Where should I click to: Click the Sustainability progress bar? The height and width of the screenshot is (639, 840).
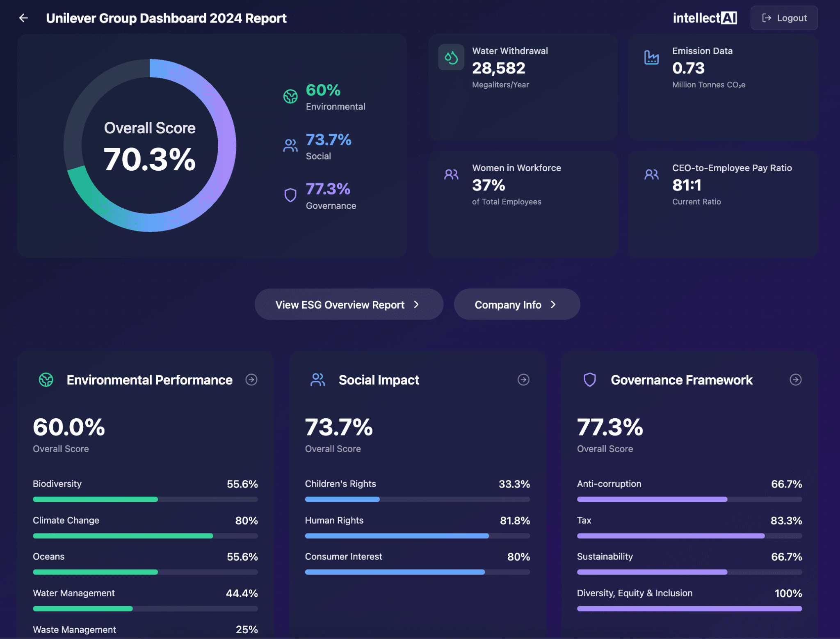point(689,572)
